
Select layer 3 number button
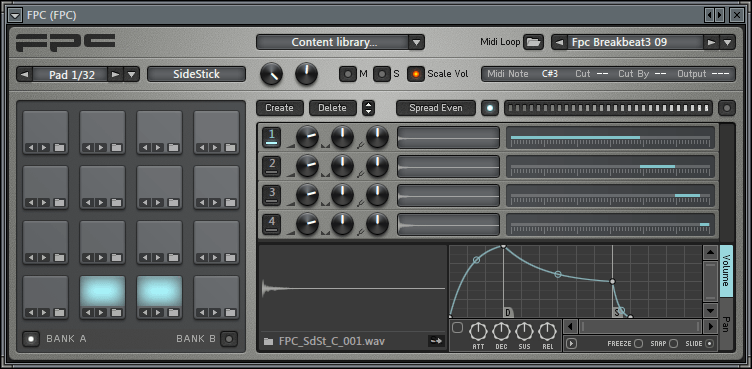click(272, 195)
